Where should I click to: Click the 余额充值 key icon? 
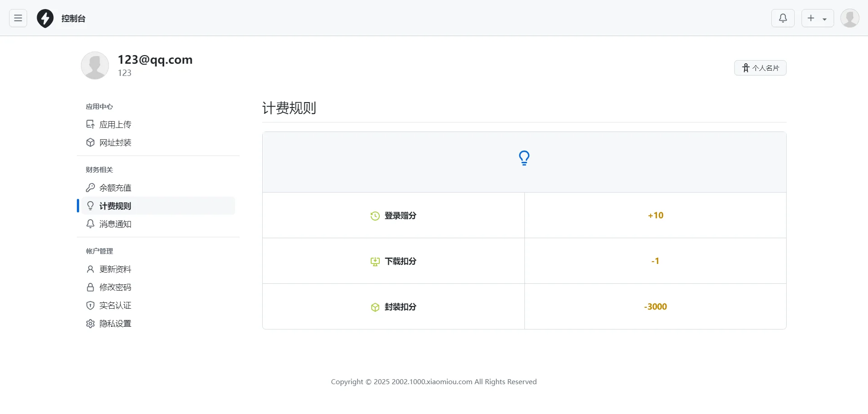(90, 187)
